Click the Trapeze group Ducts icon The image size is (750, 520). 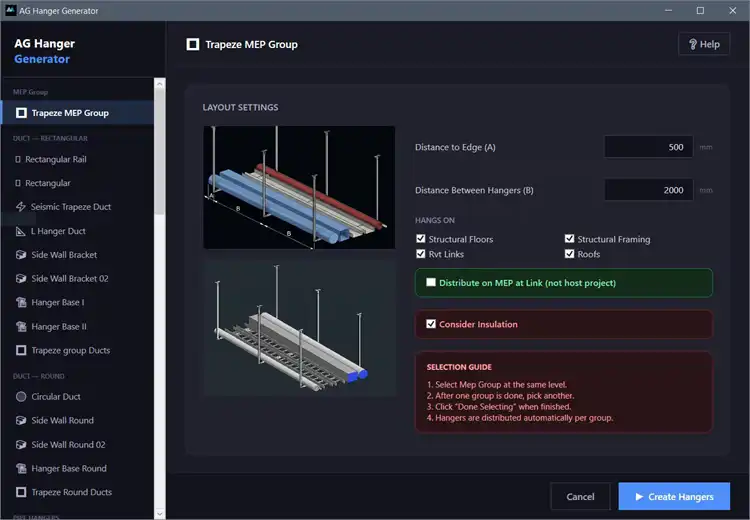click(x=21, y=350)
